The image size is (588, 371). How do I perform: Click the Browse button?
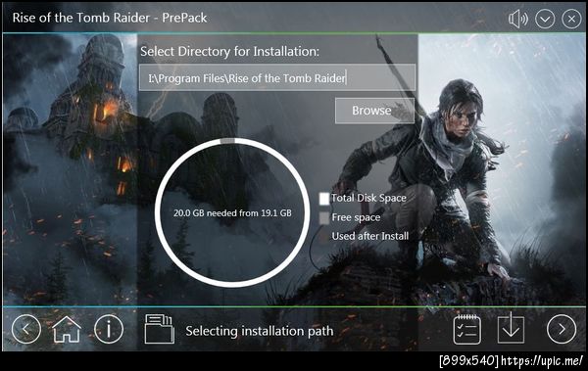pos(374,111)
